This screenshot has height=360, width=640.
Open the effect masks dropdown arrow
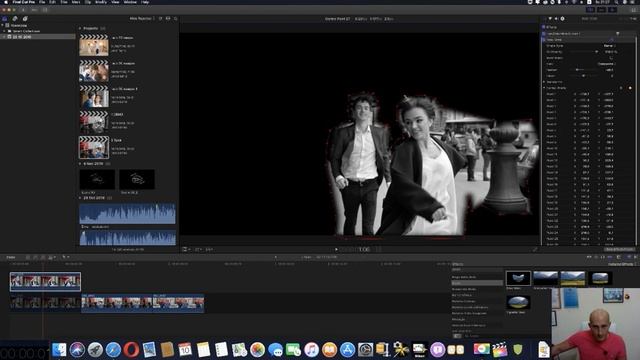618,33
